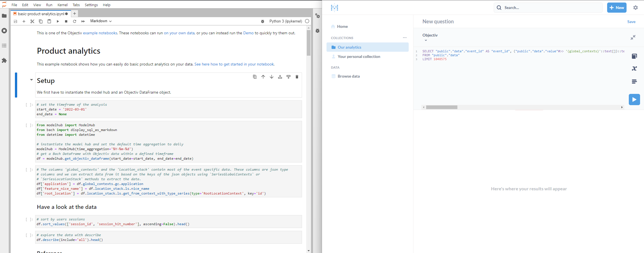
Task: Click the kernel status circle indicator
Action: 307,21
